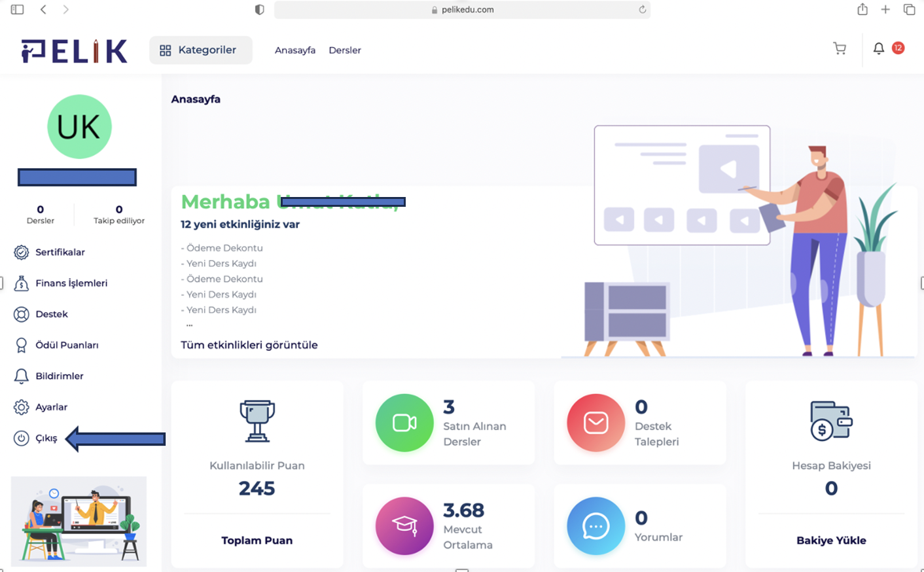Expand the Kategoriler menu
924x572 pixels.
click(x=200, y=50)
